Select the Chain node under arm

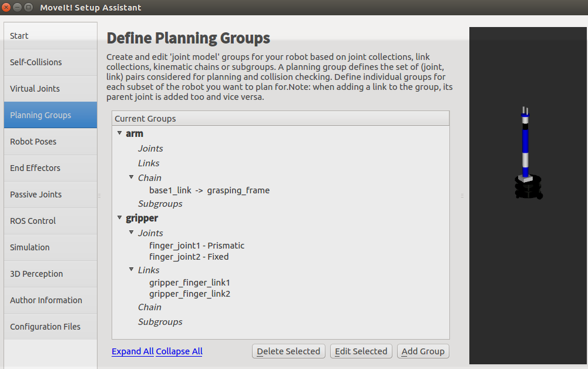[x=150, y=178]
